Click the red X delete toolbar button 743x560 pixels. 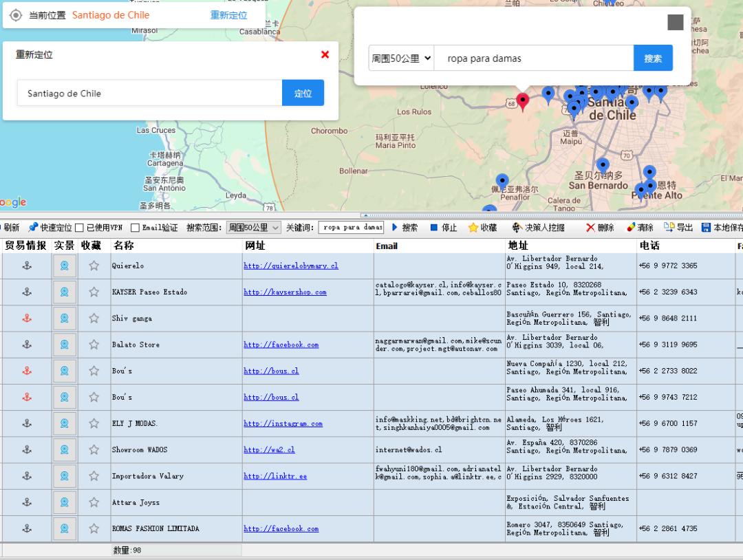tap(599, 228)
